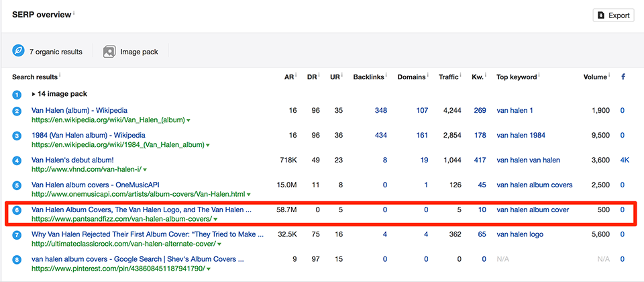Click top keyword 'van halen 1'
644x282 pixels.
coord(515,110)
